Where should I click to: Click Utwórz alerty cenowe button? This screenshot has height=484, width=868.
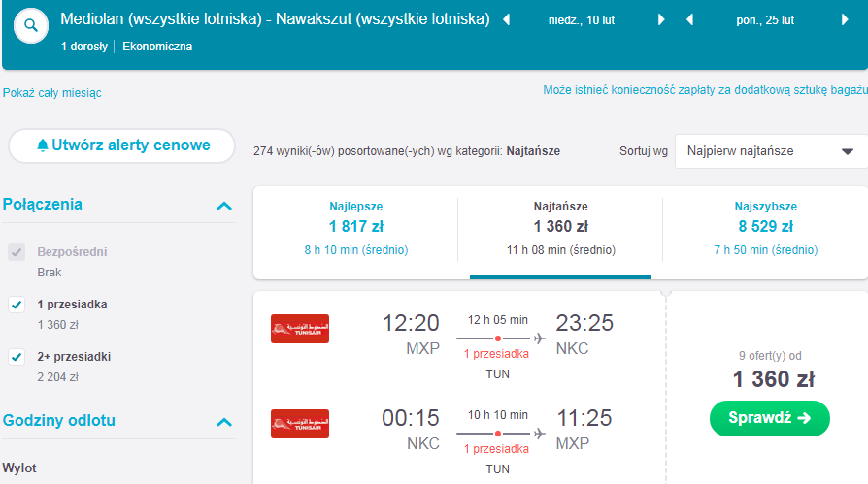(121, 145)
